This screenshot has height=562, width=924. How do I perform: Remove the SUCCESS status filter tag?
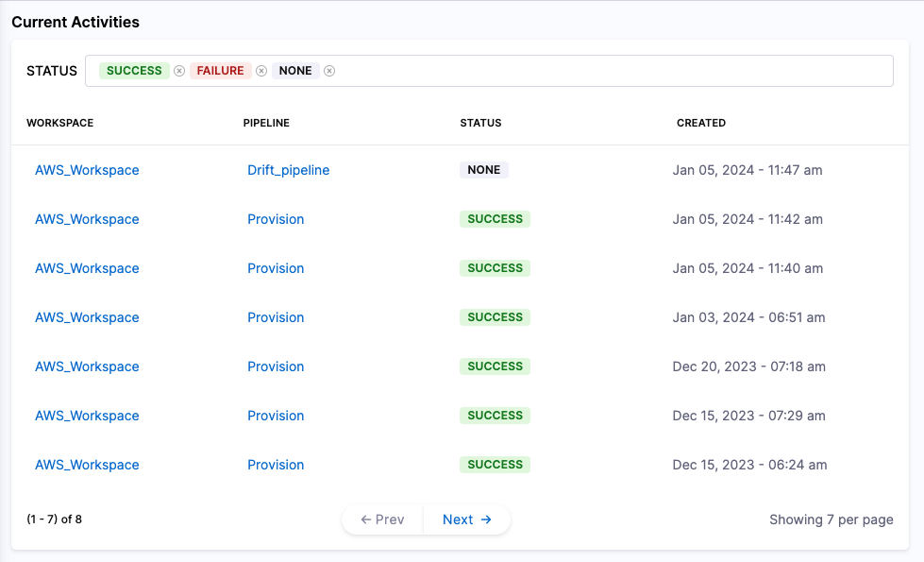coord(179,71)
